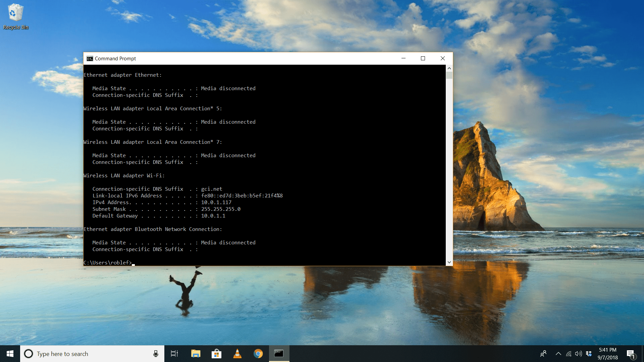Open the Start menu

(10, 354)
